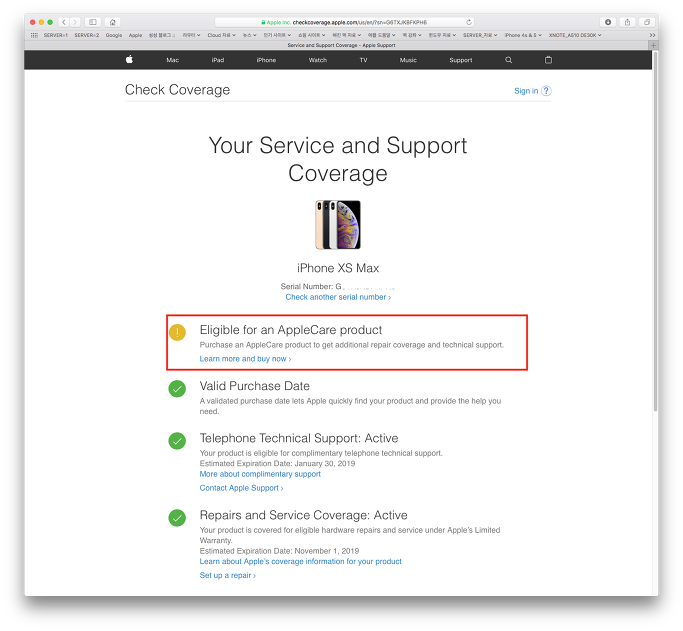This screenshot has width=683, height=631.
Task: Expand the SERVER_ bookmarks folder
Action: [x=480, y=35]
